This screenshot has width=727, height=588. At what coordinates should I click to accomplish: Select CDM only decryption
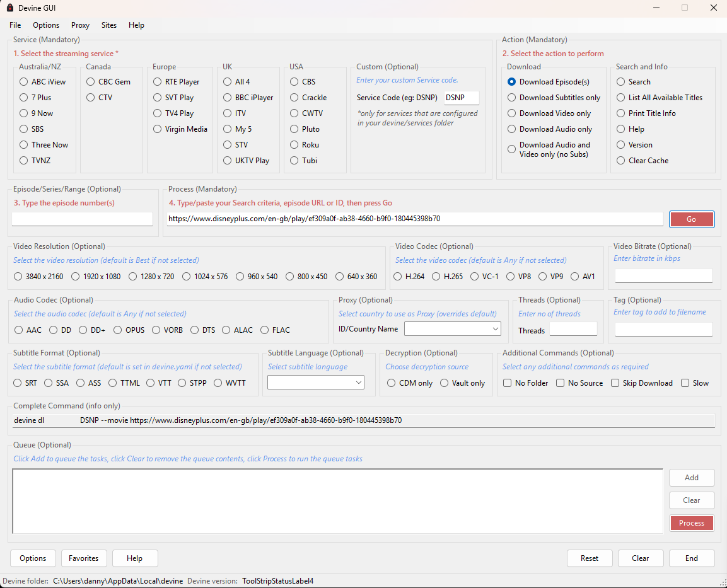(410, 383)
